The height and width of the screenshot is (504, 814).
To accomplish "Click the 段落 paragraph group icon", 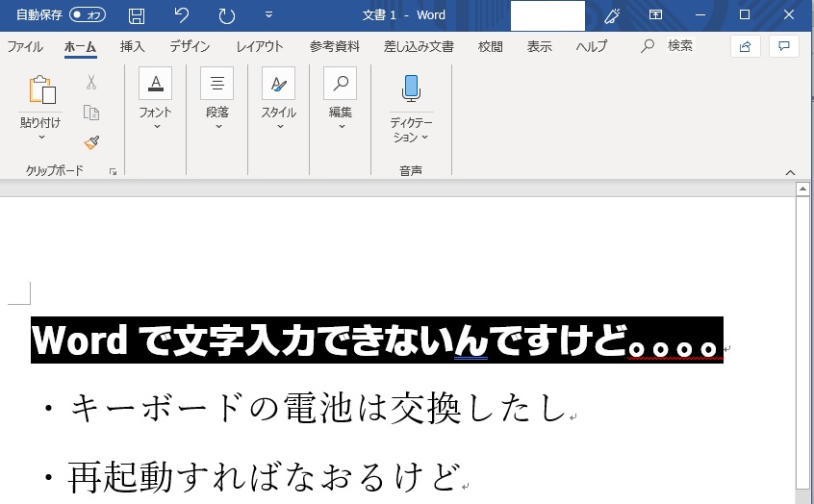I will 217,83.
